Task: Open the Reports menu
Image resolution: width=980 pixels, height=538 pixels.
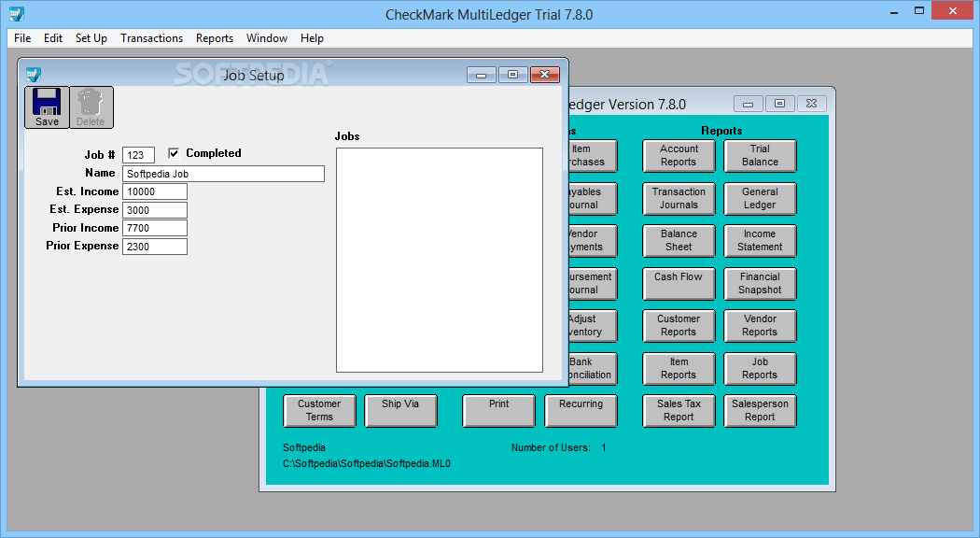Action: click(215, 38)
